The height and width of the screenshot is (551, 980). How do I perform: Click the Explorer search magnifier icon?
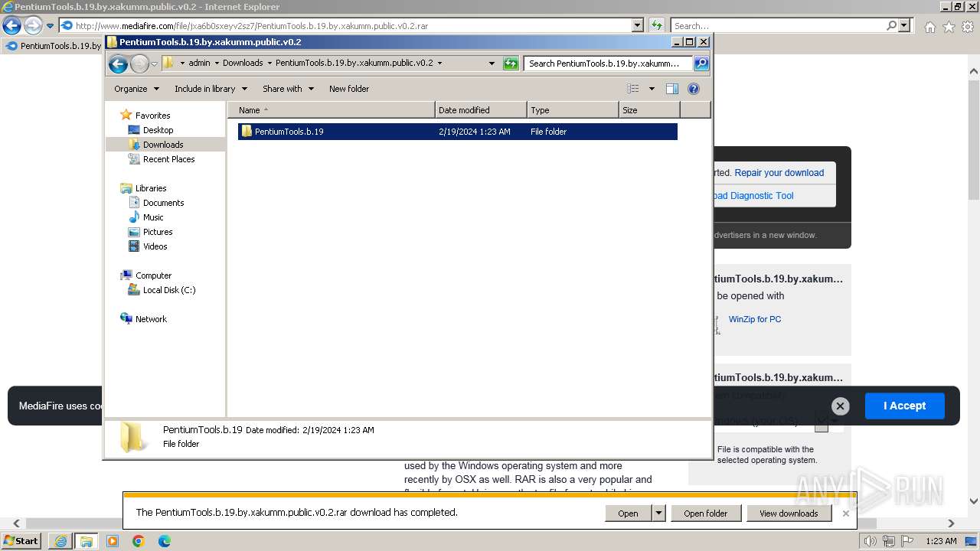point(701,64)
